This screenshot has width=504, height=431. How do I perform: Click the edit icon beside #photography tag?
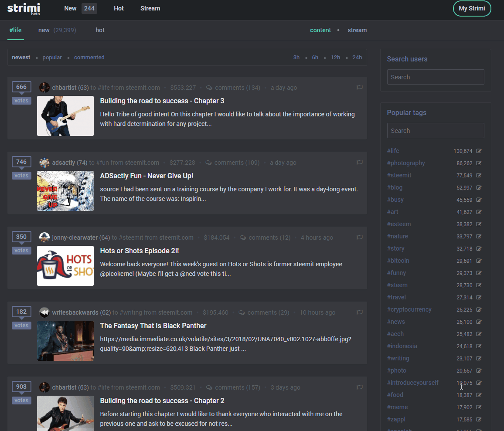(479, 163)
